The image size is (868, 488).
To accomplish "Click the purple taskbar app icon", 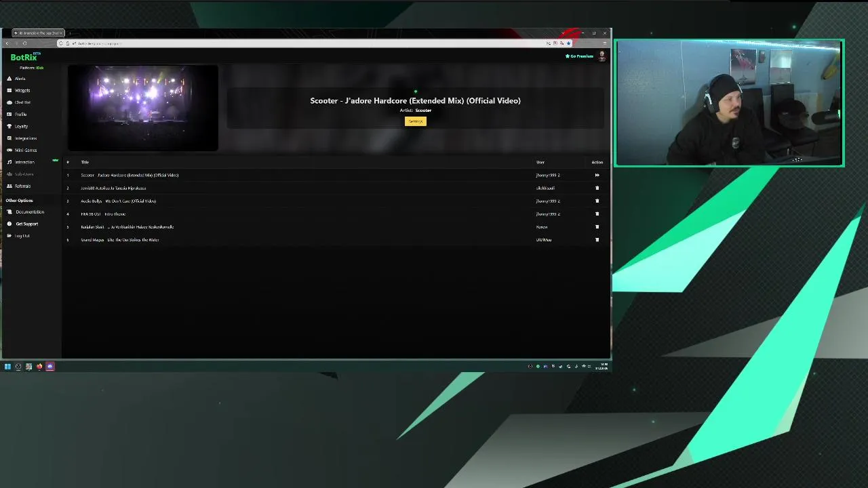I will [50, 367].
